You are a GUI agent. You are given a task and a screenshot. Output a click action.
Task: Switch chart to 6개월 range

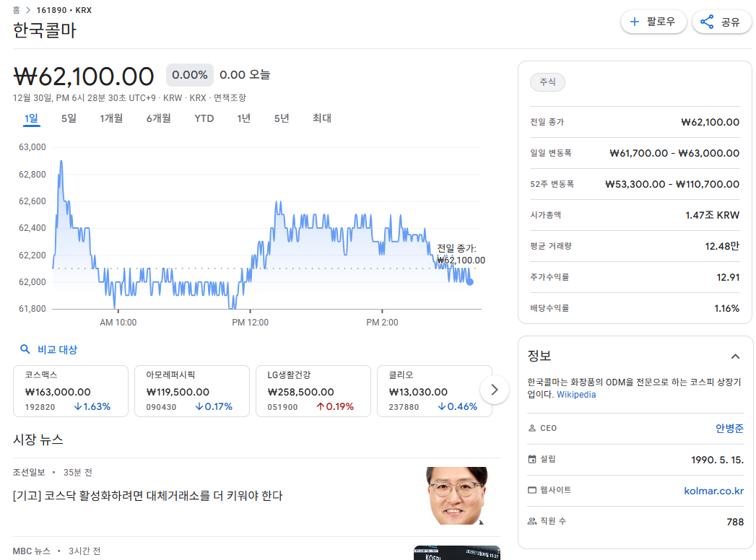pos(159,118)
